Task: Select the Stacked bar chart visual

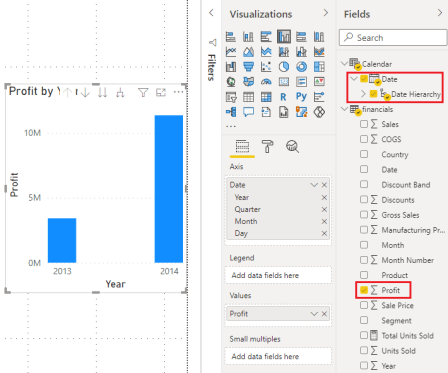Action: point(231,36)
